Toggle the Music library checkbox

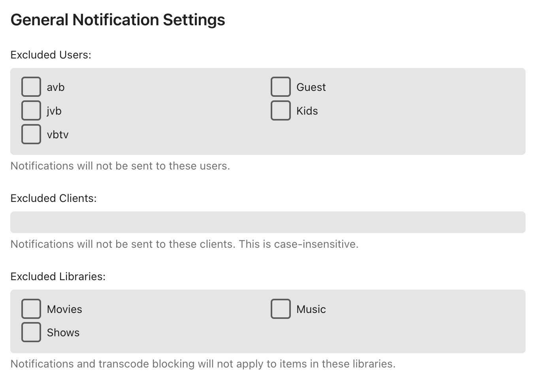(281, 309)
